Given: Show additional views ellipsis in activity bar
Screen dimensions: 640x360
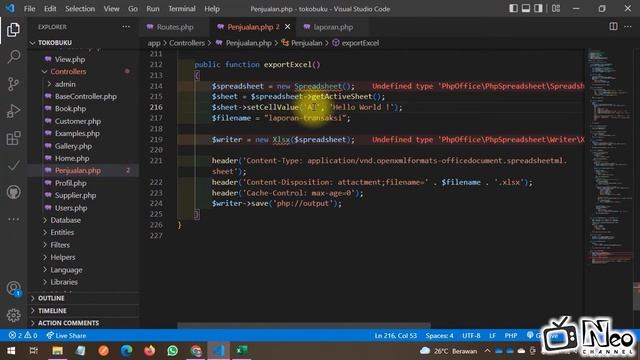Looking at the screenshot, I should tap(13, 219).
